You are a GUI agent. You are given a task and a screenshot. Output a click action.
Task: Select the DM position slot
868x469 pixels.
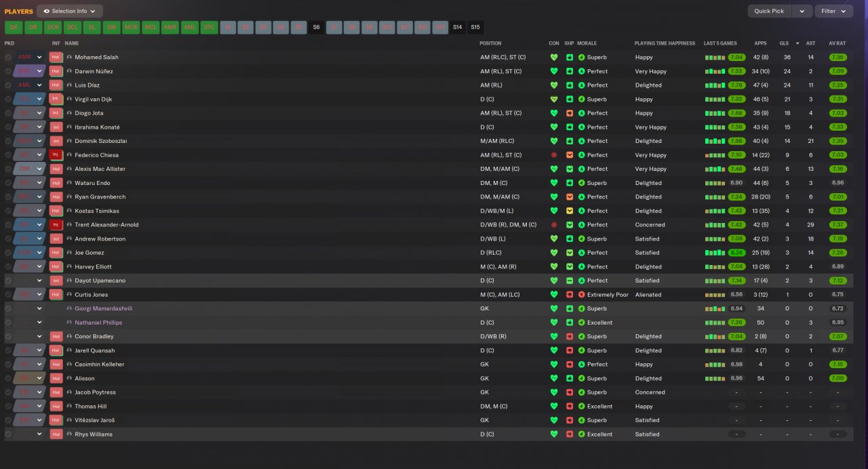pyautogui.click(x=112, y=28)
